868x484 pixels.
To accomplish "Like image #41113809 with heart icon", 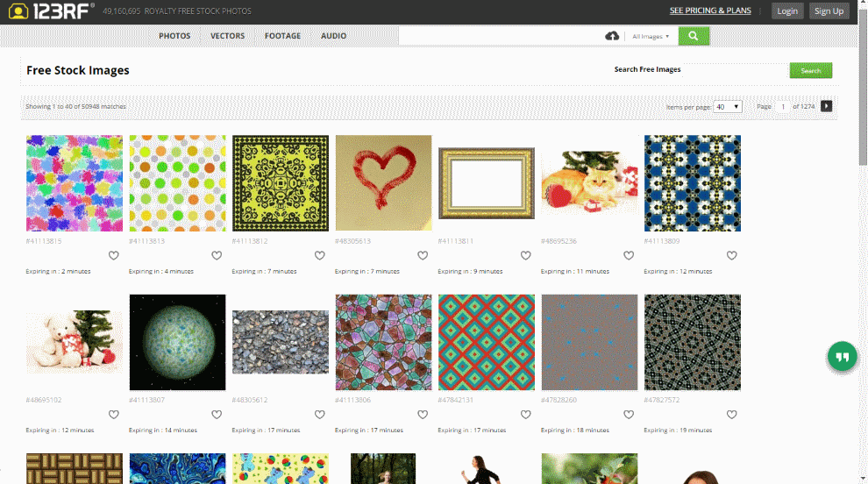I will pos(731,255).
